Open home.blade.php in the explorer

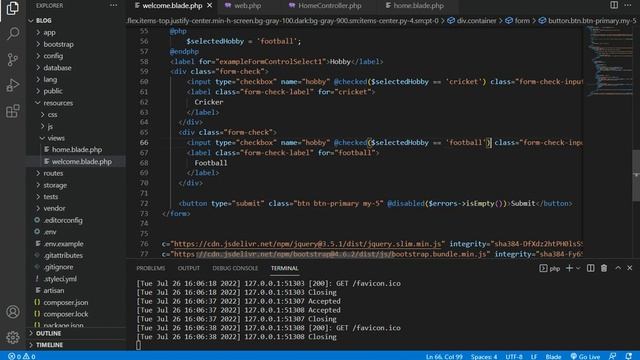pos(76,150)
